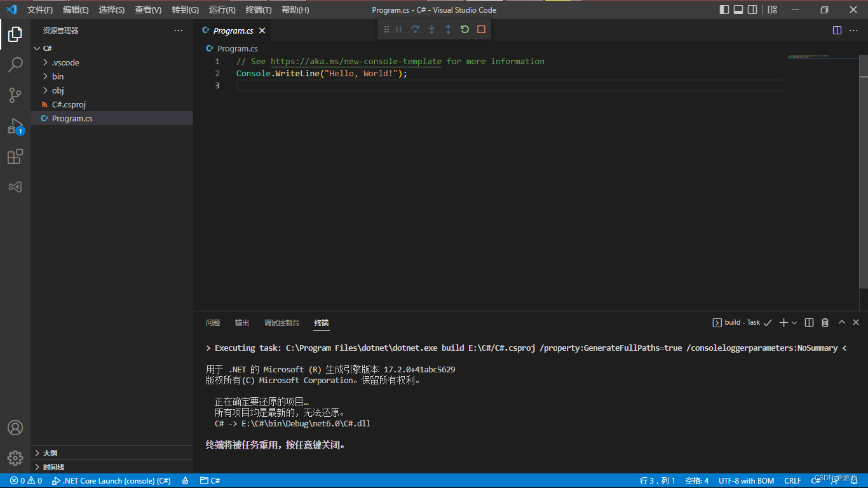This screenshot has height=488, width=868.
Task: Toggle the primary sidebar layout button
Action: pyautogui.click(x=724, y=10)
